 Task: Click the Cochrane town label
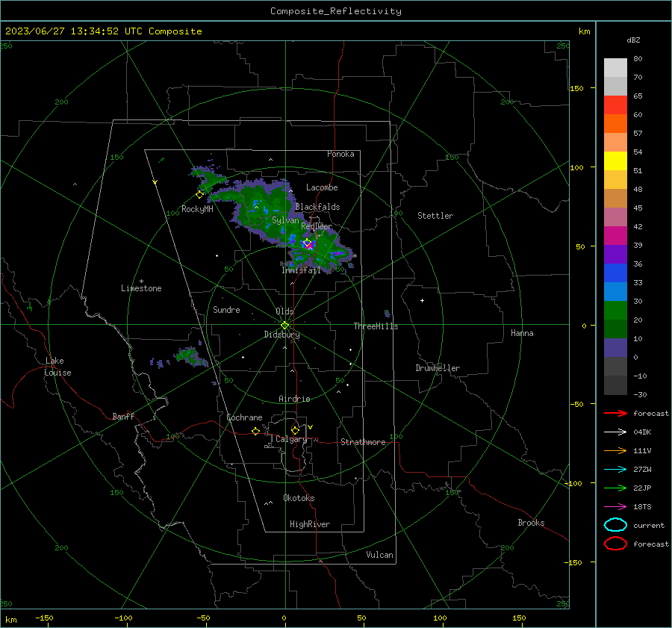(x=244, y=417)
